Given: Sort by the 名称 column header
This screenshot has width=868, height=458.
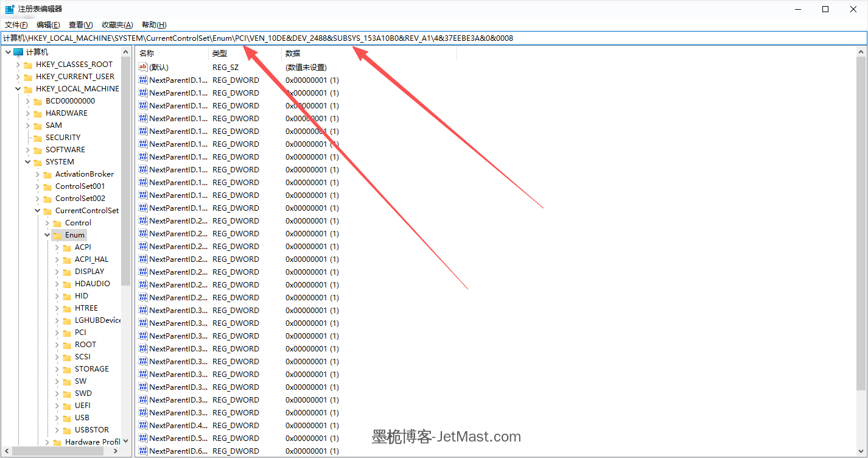Looking at the screenshot, I should tap(172, 54).
